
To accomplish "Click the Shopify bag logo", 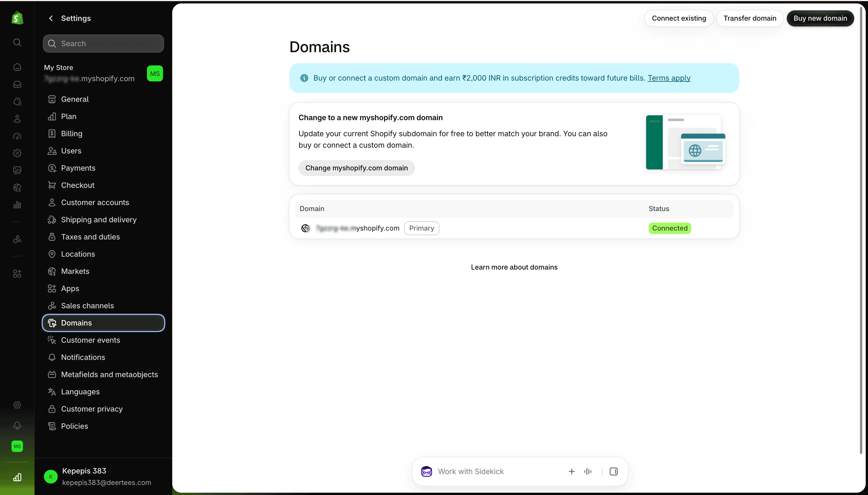I will click(17, 18).
